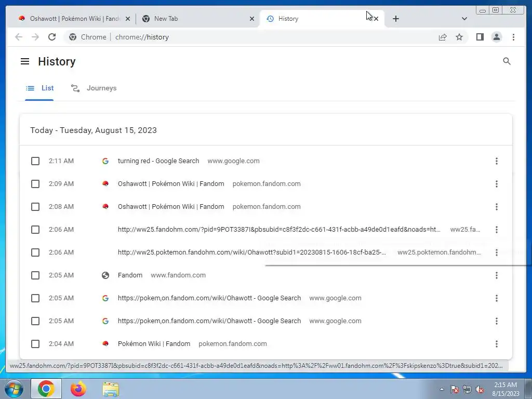Viewport: 532px width, 399px height.
Task: Click the search history magnifier icon
Action: (x=507, y=61)
